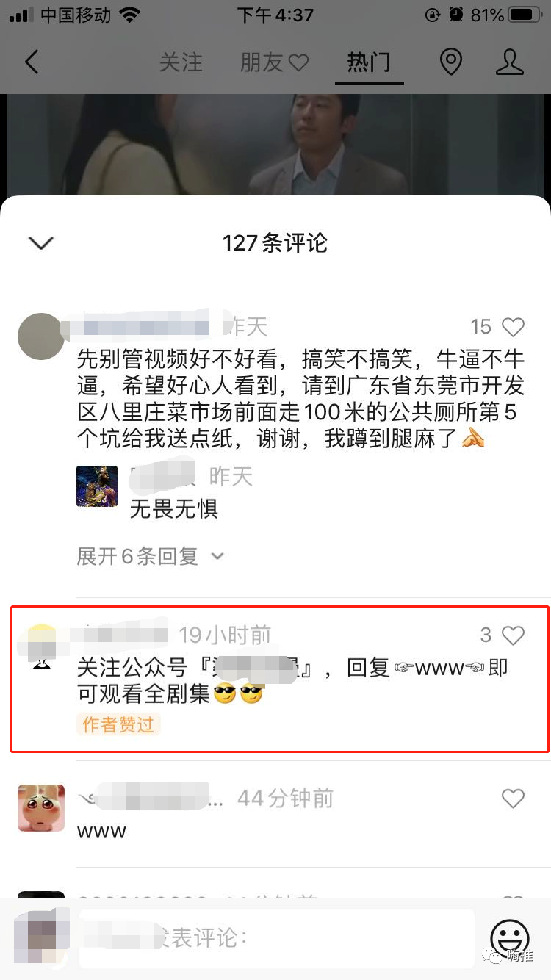Switch to the 朋友 tab

click(262, 62)
